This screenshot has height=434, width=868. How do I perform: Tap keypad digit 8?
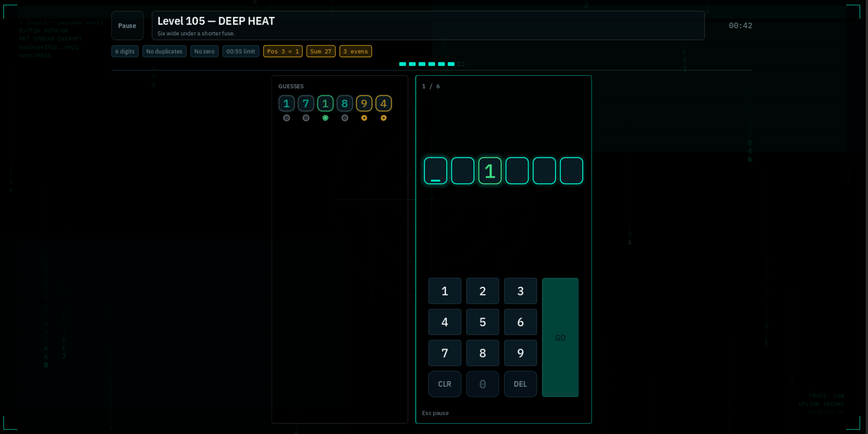(x=483, y=353)
